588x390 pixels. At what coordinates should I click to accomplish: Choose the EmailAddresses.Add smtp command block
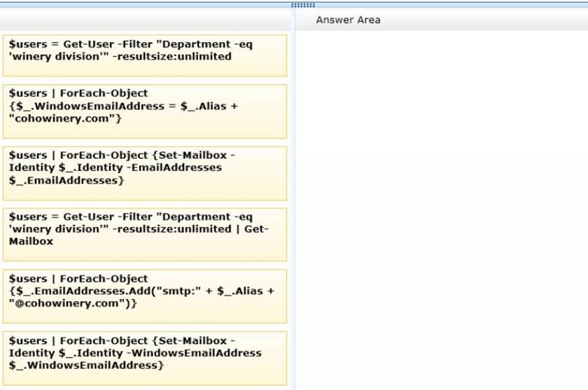click(144, 296)
